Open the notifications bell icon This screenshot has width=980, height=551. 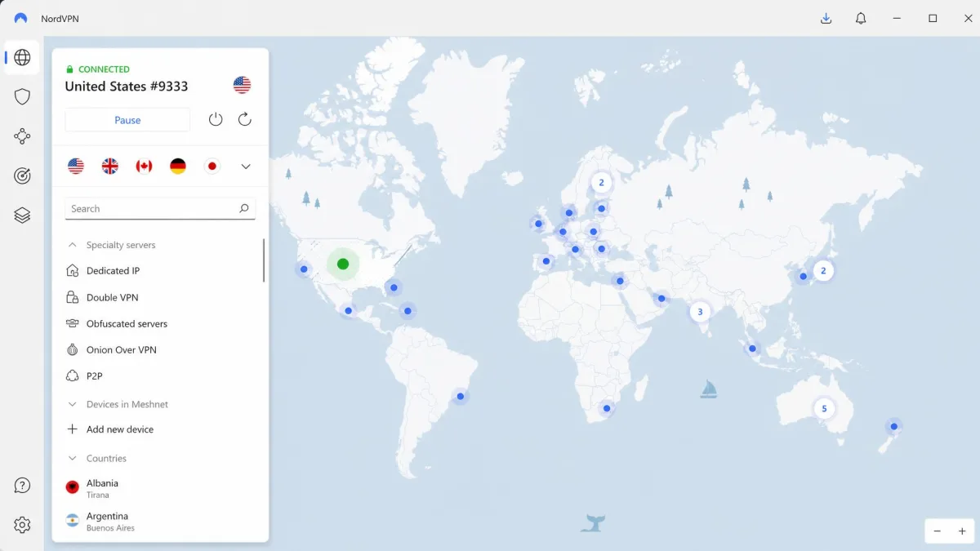pos(861,18)
